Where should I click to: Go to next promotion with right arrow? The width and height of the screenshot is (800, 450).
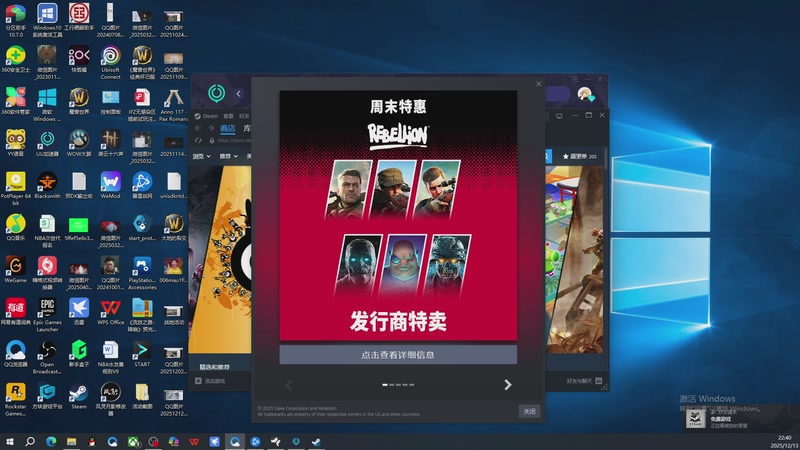[x=508, y=385]
